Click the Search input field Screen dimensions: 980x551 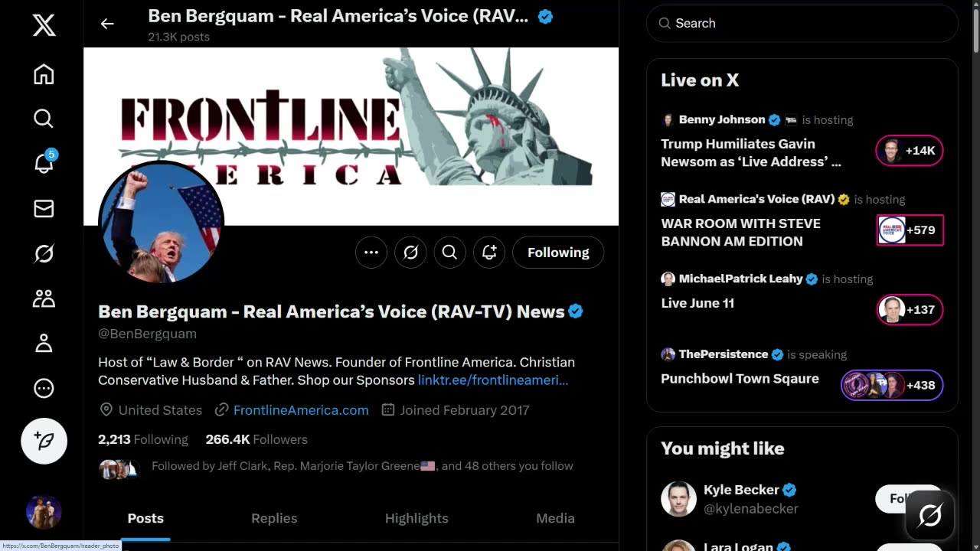802,23
